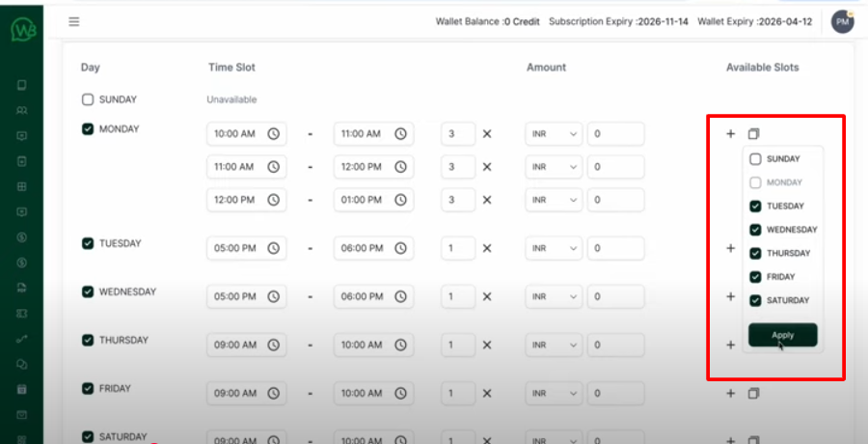Enable the Sunday day checkbox

coord(88,99)
